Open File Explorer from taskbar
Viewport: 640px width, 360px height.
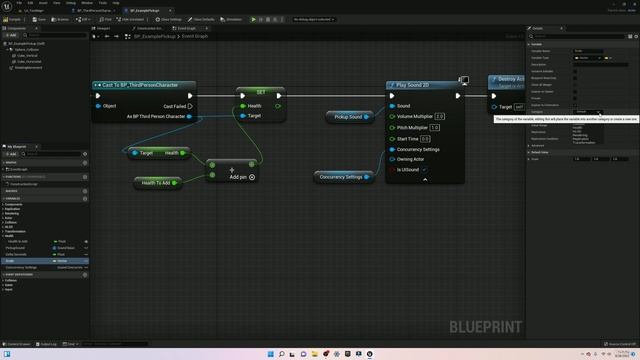click(315, 354)
